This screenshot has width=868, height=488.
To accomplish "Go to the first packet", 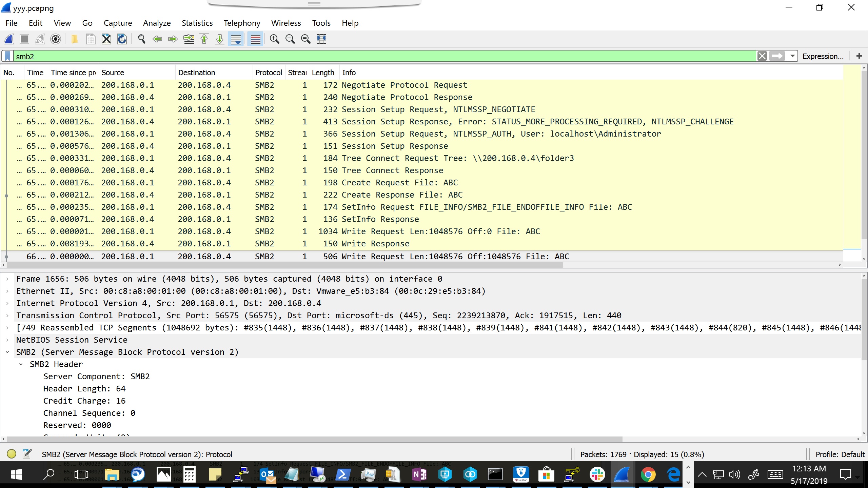I will click(204, 39).
